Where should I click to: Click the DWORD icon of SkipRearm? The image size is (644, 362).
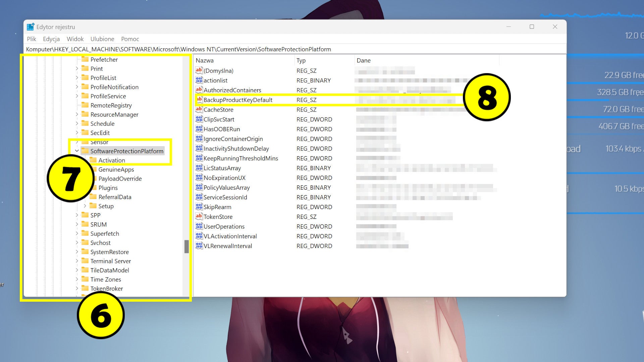199,206
